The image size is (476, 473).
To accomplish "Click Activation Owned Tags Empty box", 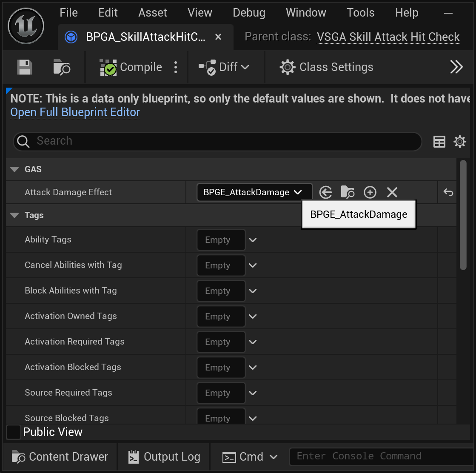I will tap(221, 316).
